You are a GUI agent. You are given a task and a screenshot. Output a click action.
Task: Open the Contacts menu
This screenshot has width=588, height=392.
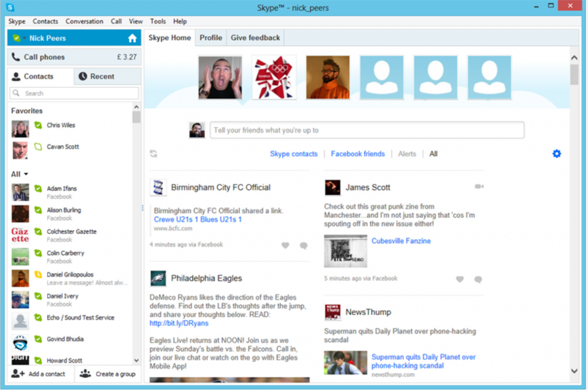click(x=45, y=21)
